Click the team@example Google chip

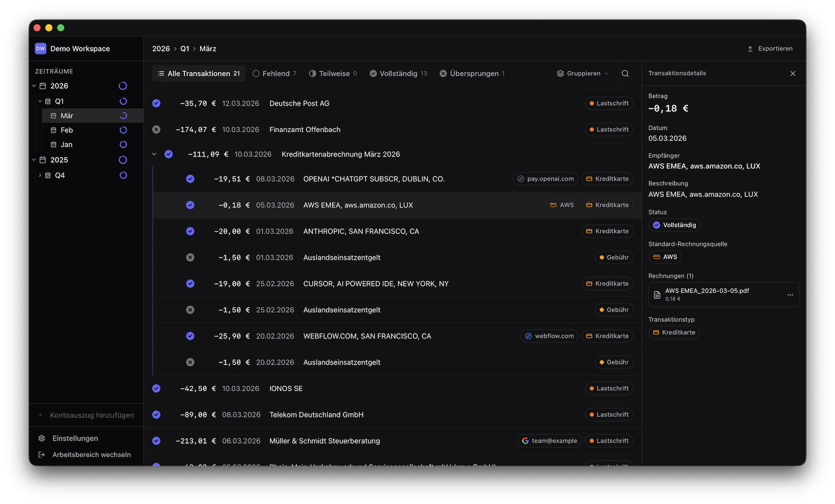tap(549, 441)
